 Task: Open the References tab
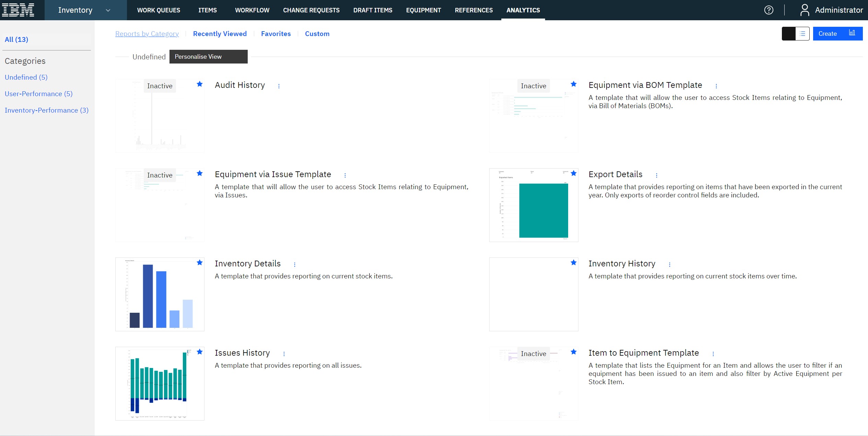point(473,10)
